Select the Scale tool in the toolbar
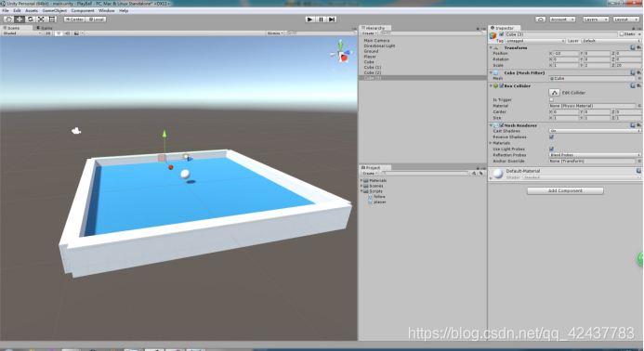 (41, 19)
